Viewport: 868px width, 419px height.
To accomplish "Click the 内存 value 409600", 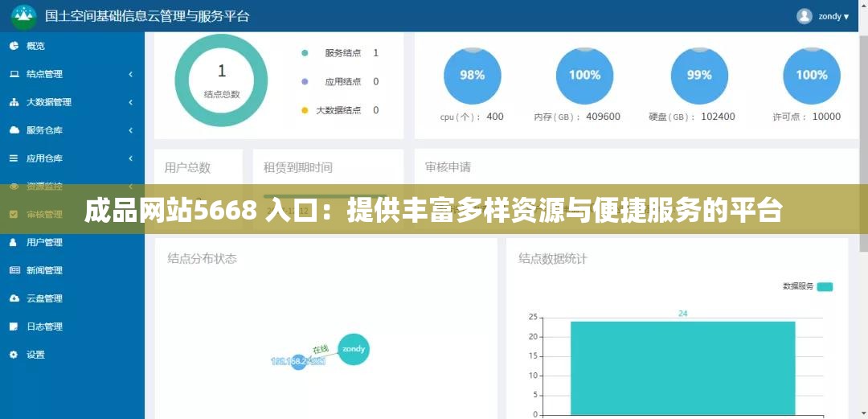I will coord(604,117).
